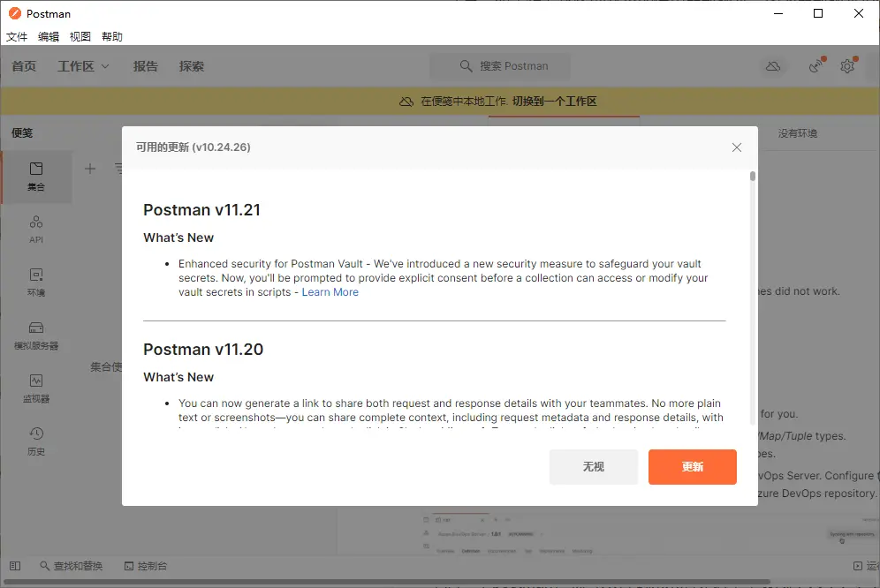The image size is (880, 588).
Task: Dismiss update with the 无视 button
Action: click(593, 467)
